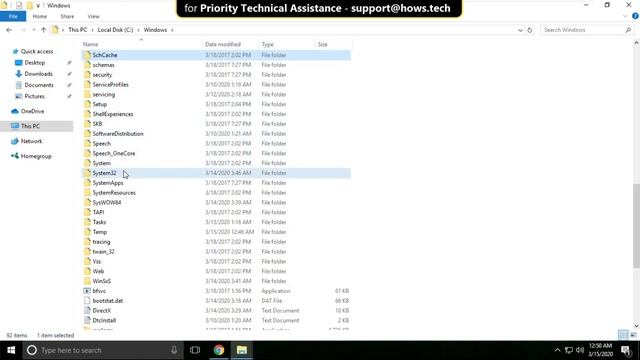Select the Setup folder
Image resolution: width=640 pixels, height=360 pixels.
click(100, 104)
